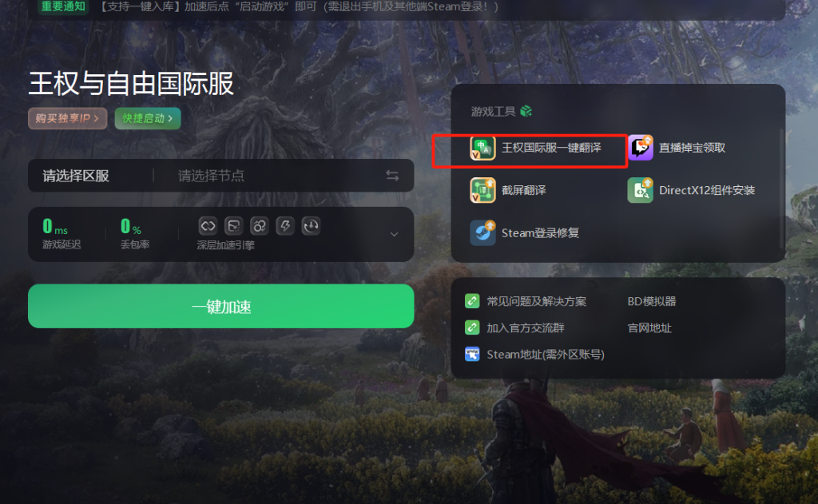Screen dimensions: 818x504
Task: Click the game tools panel scrollbar
Action: click(781, 188)
